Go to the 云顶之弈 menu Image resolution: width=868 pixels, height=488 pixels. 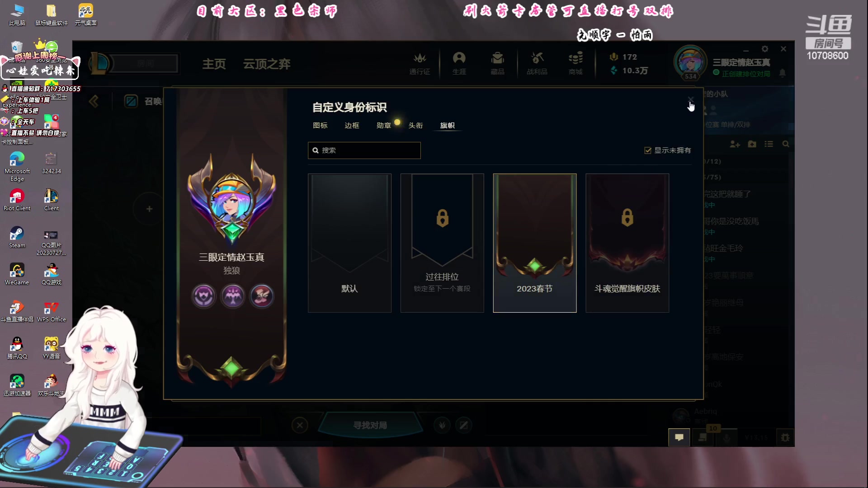(x=267, y=64)
